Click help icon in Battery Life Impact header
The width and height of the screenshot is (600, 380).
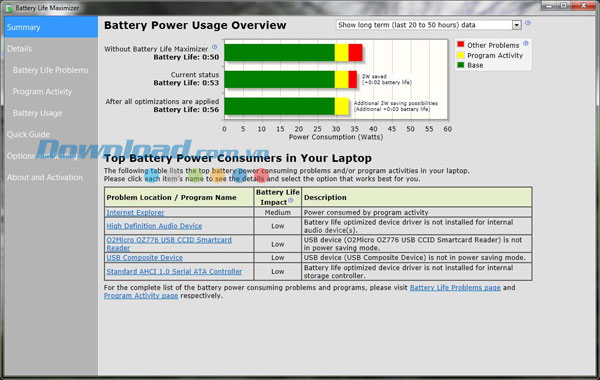pos(290,200)
